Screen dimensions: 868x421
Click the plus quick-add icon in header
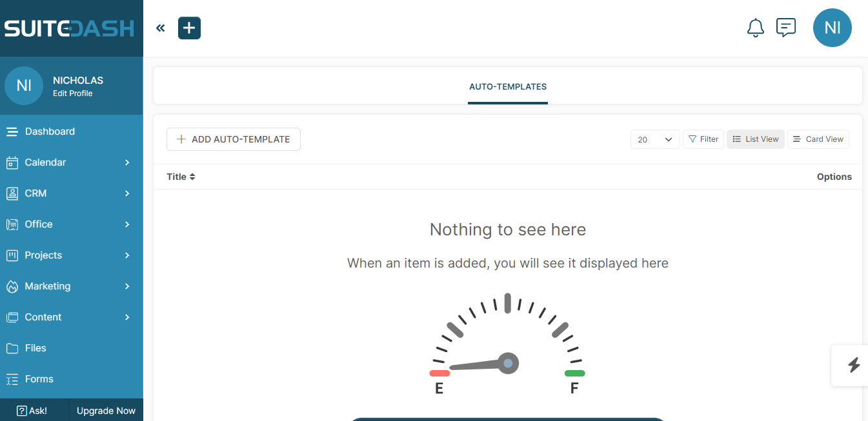189,28
